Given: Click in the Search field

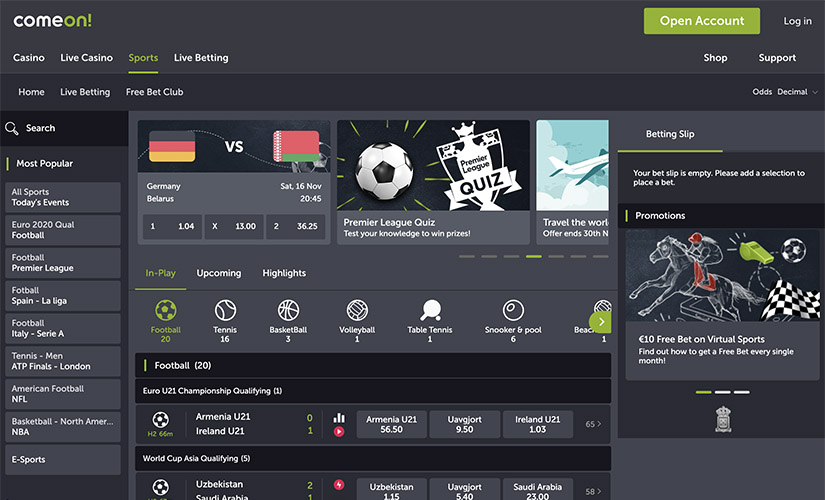Looking at the screenshot, I should coord(64,128).
